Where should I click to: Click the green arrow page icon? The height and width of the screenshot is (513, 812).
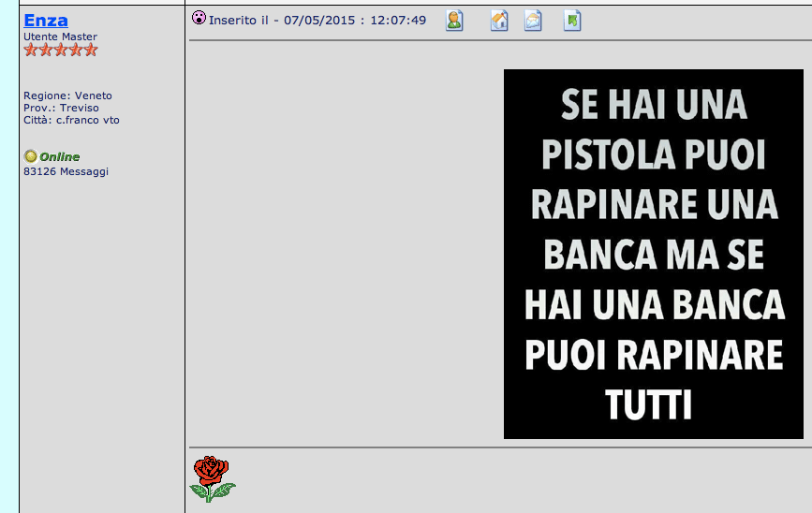572,21
